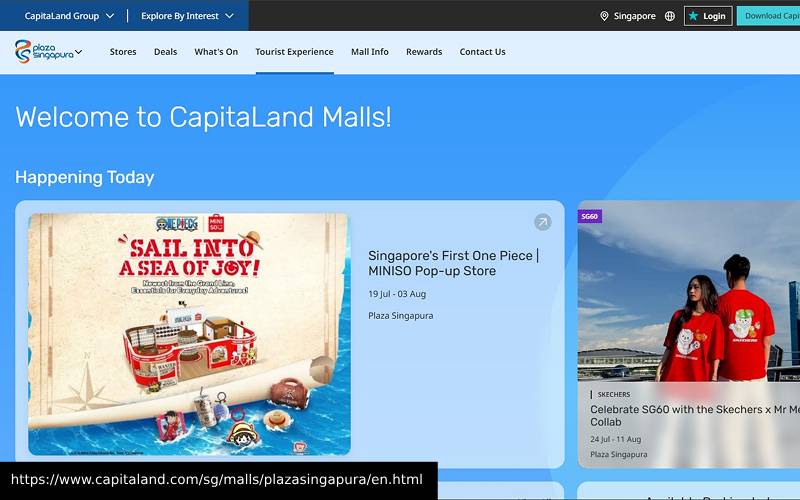Click the Login button
This screenshot has width=800, height=500.
tap(708, 16)
